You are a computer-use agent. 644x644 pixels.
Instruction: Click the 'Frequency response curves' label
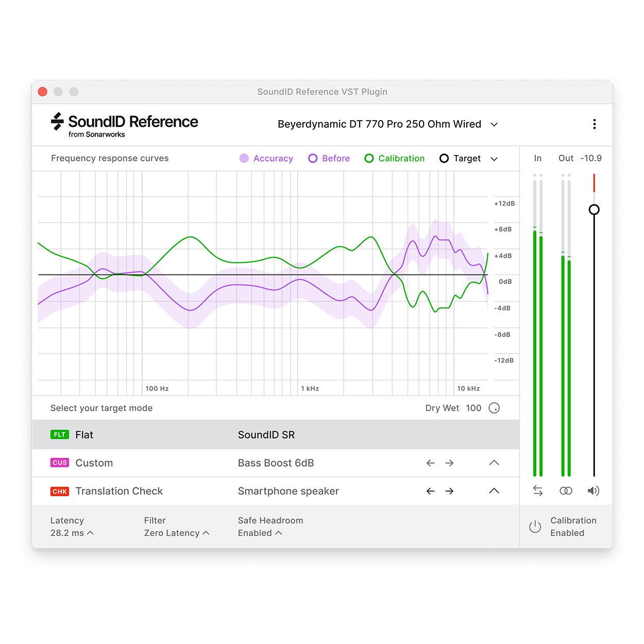[110, 158]
